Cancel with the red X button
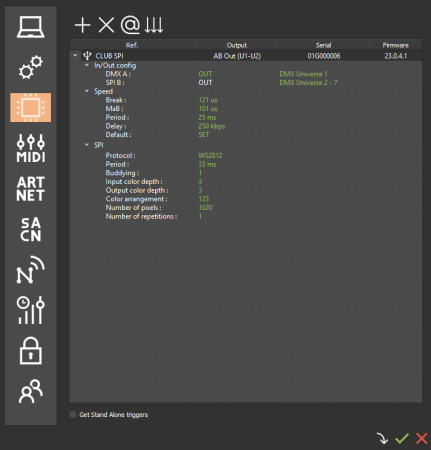The width and height of the screenshot is (431, 450). [422, 438]
